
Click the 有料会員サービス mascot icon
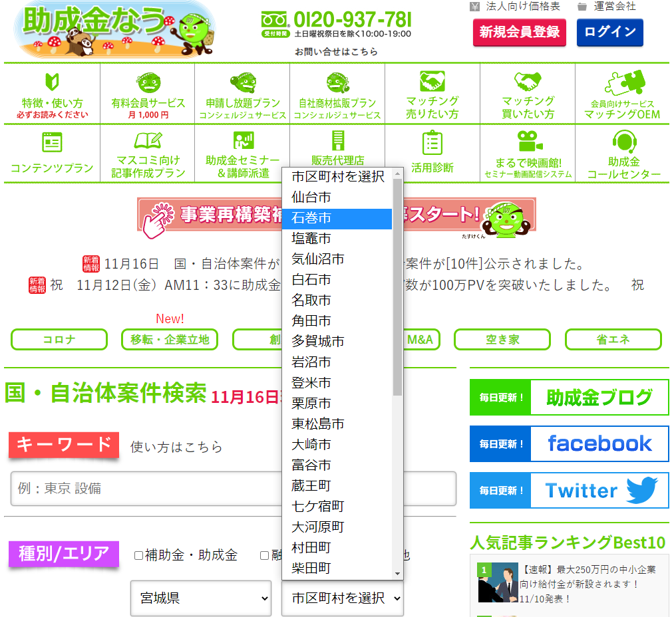148,82
